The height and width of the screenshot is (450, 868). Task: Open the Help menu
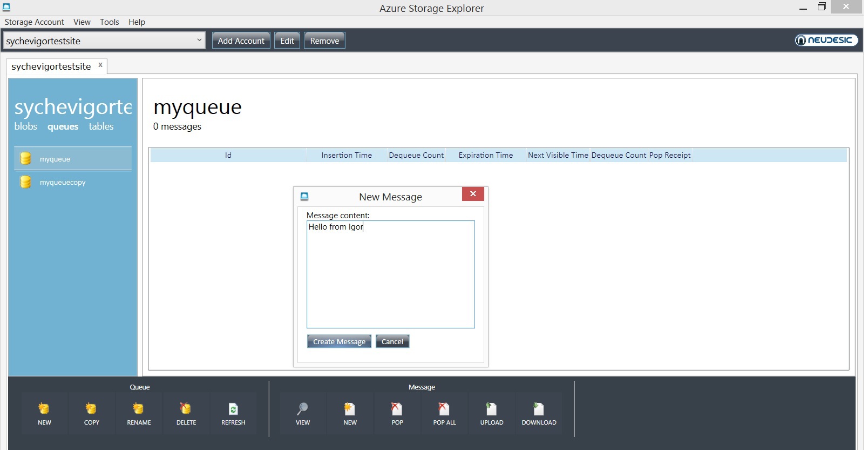point(137,22)
